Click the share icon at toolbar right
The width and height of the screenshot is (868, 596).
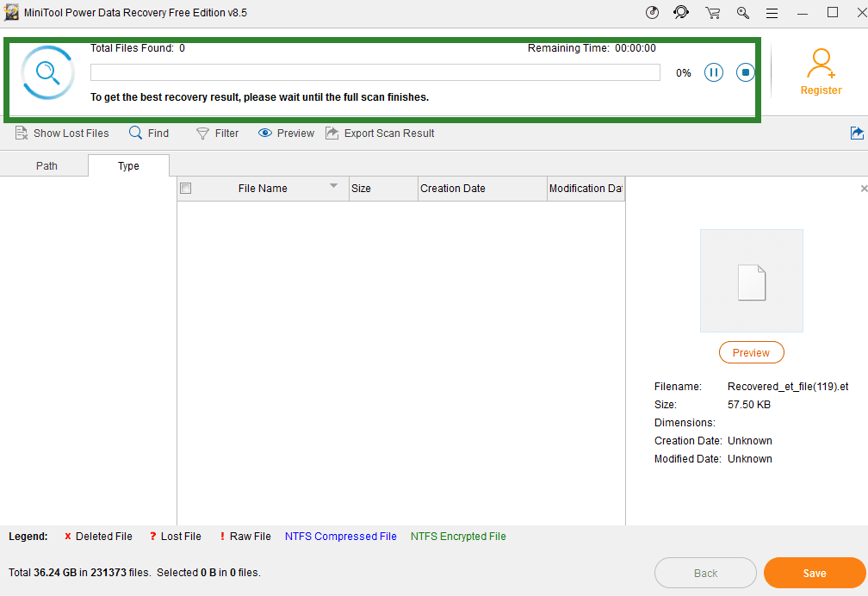[x=856, y=133]
